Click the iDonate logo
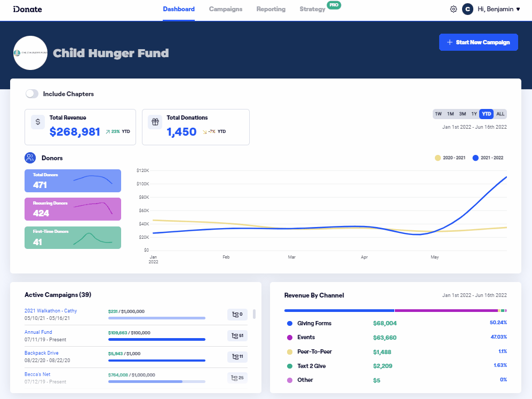The height and width of the screenshot is (399, 532). click(27, 9)
